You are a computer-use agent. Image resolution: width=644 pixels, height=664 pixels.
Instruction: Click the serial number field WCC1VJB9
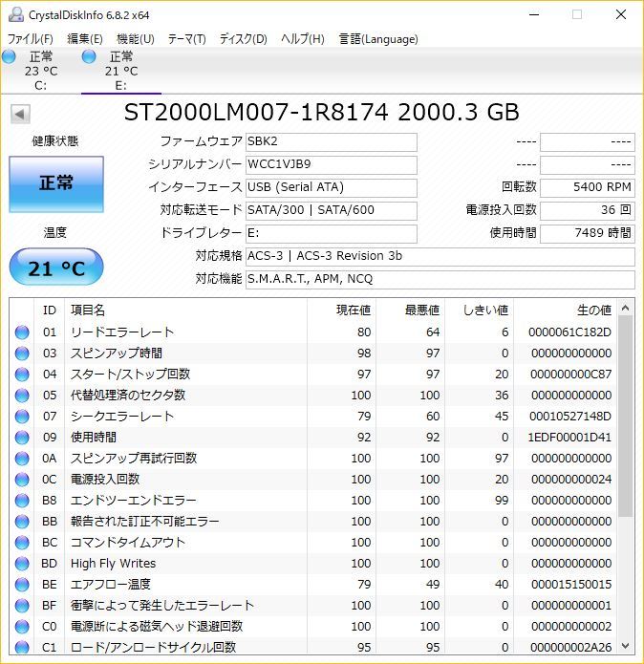tap(332, 164)
